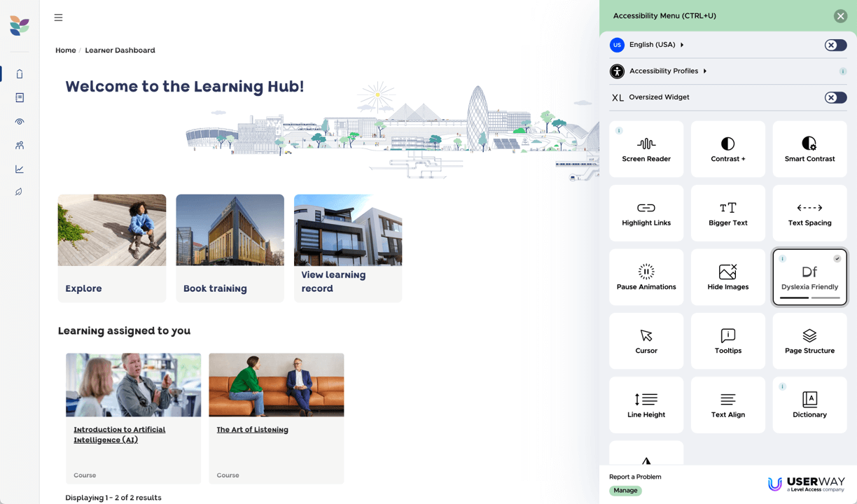Choose the Hide Images option
The width and height of the screenshot is (857, 504).
pyautogui.click(x=727, y=277)
